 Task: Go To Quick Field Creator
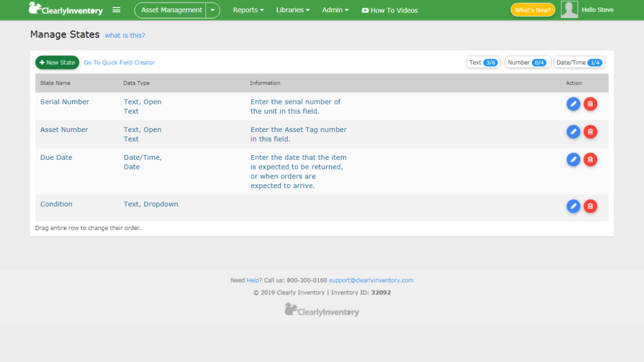point(120,62)
